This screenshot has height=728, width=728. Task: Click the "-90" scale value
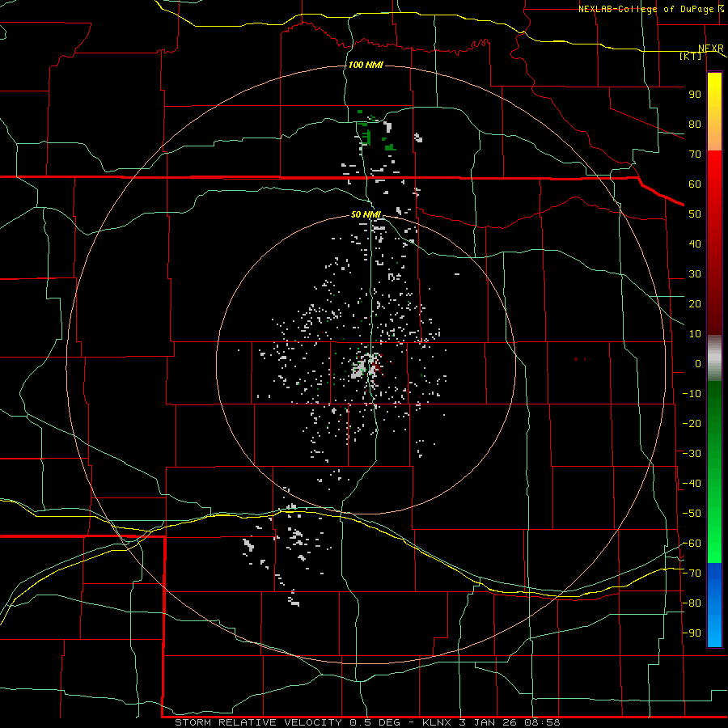[x=692, y=633]
